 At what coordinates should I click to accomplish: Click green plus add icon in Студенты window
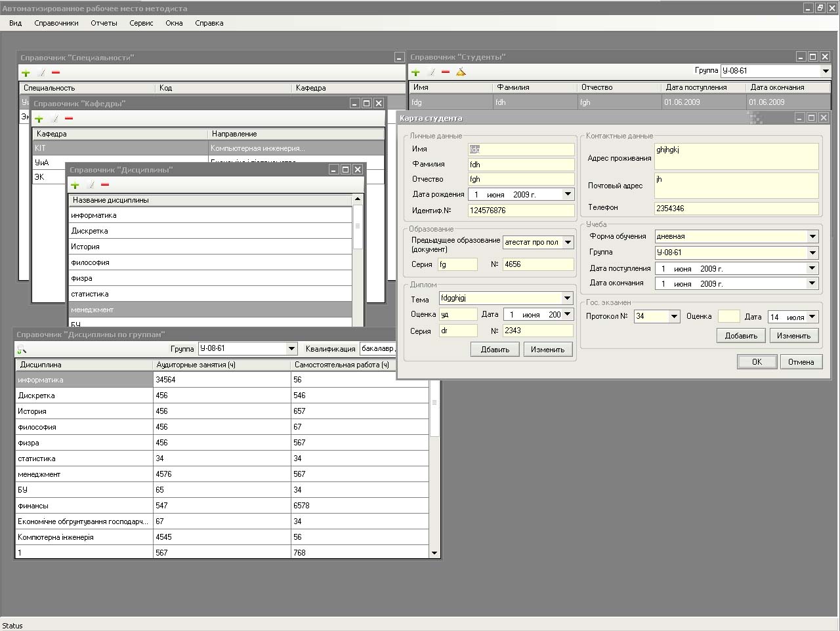(415, 72)
